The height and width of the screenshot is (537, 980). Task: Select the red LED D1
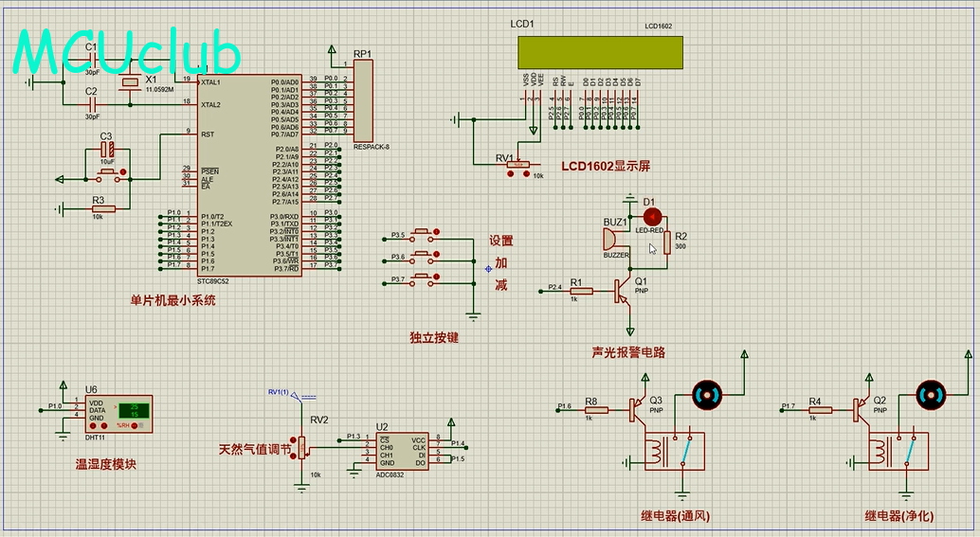tap(651, 216)
